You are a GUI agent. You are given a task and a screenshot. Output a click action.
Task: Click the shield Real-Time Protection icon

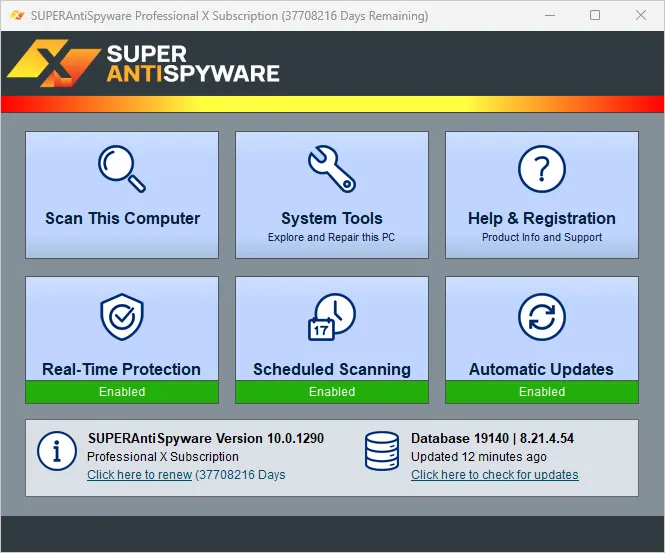(122, 316)
